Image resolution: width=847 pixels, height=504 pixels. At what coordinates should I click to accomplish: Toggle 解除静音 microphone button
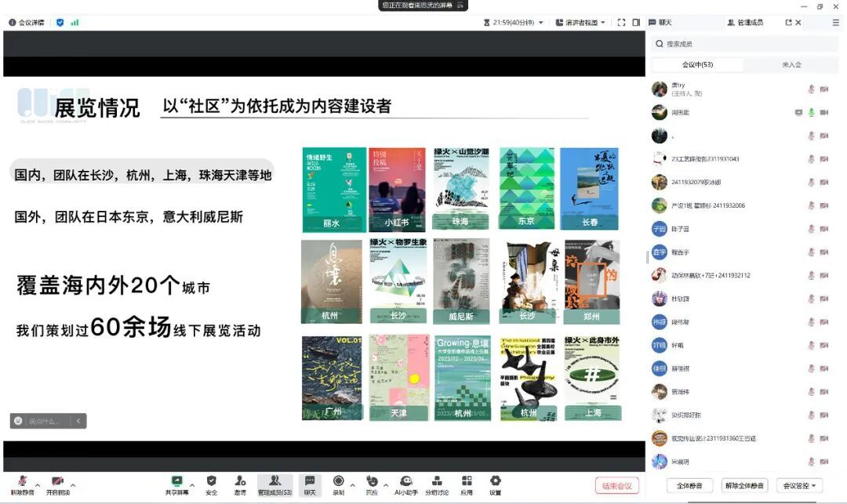(23, 481)
